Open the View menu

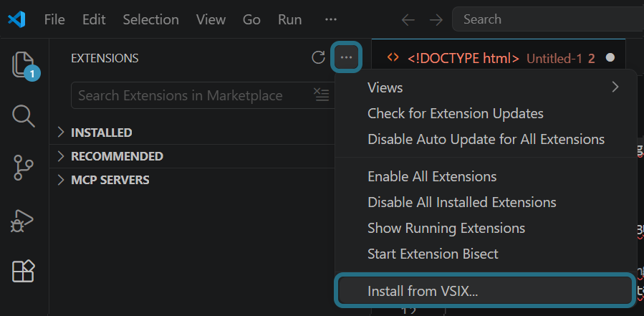[211, 19]
